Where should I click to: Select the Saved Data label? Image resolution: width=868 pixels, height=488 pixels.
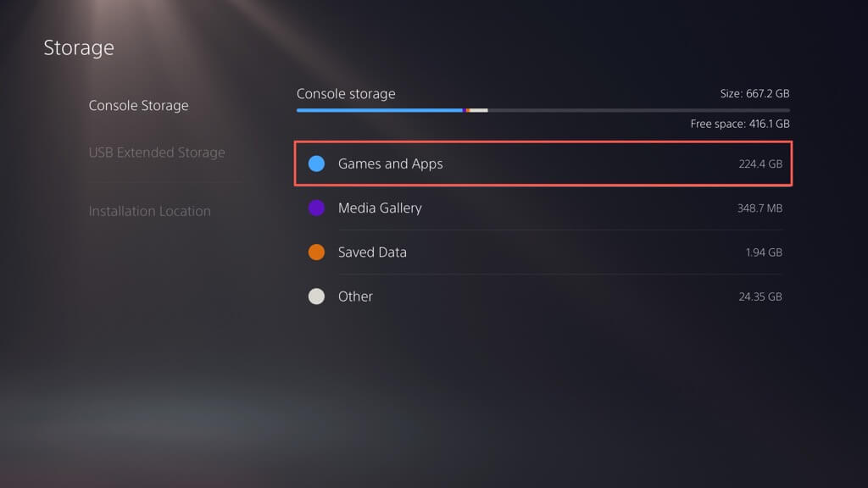pos(372,252)
